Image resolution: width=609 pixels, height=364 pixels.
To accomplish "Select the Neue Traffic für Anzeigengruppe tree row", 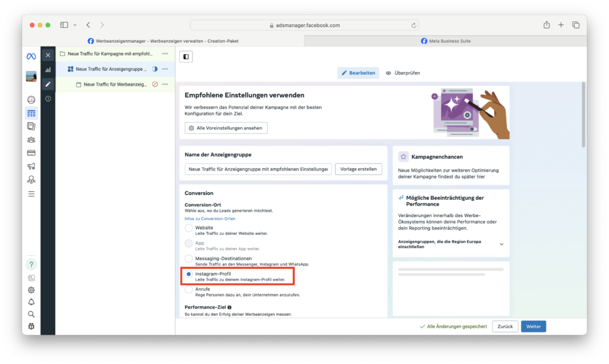I will (115, 69).
